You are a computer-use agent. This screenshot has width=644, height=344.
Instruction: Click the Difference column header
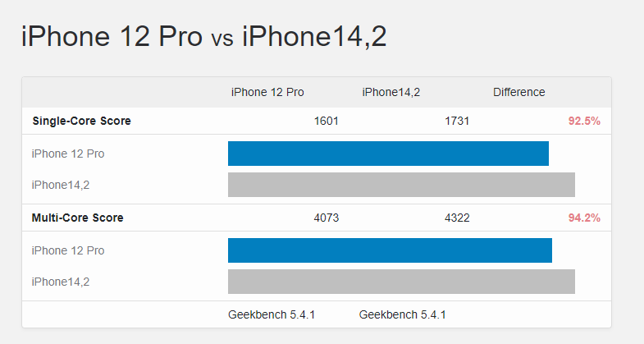point(518,92)
